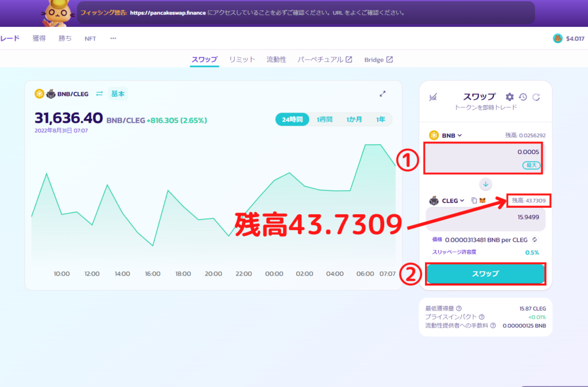Viewport: 588px width, 387px height.
Task: Click the CAKE price token icon
Action: pyautogui.click(x=558, y=38)
